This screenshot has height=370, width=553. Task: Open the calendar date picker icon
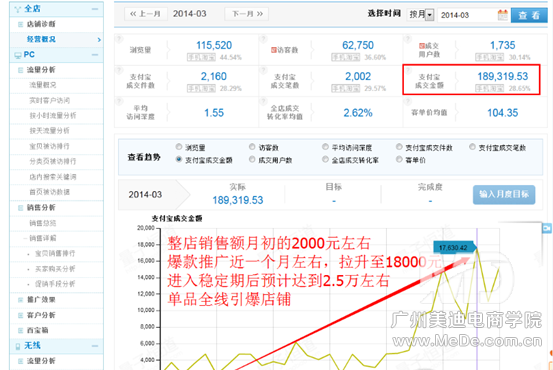click(503, 15)
